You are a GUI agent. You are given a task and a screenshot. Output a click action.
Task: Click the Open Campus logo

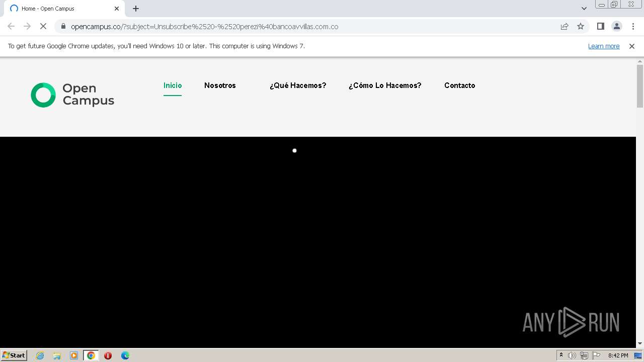point(72,95)
